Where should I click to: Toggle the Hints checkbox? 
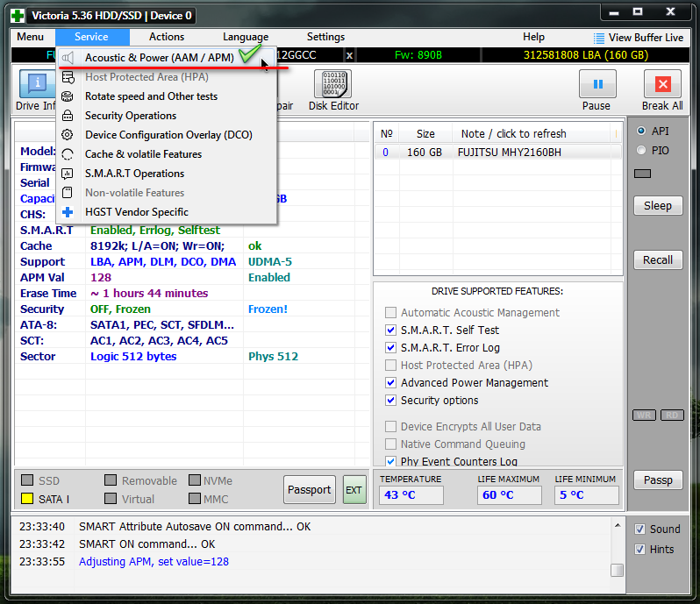[x=639, y=549]
